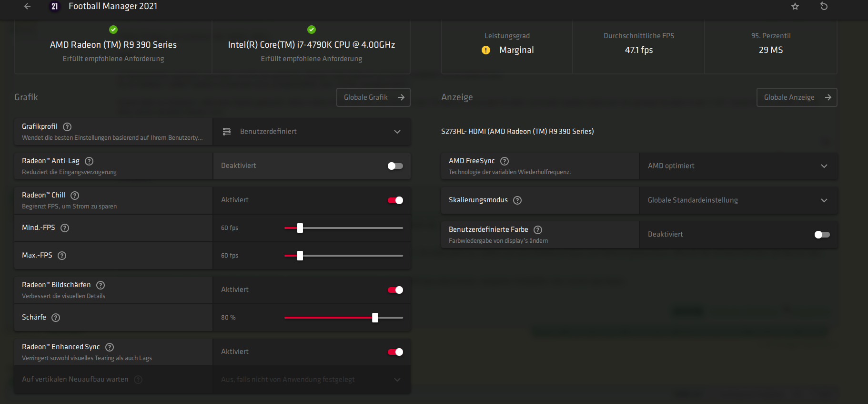The height and width of the screenshot is (404, 868).
Task: Click the '47.1 fps' average value
Action: click(639, 50)
